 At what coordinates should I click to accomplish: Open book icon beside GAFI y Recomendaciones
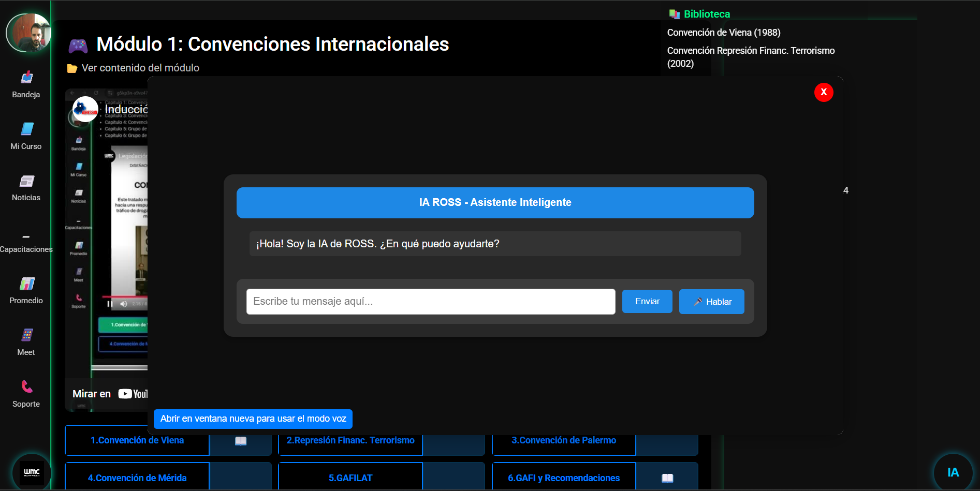[x=667, y=478]
